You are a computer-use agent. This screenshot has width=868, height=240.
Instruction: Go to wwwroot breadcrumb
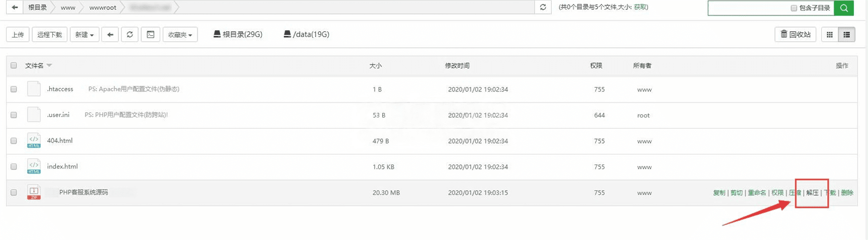tap(102, 8)
